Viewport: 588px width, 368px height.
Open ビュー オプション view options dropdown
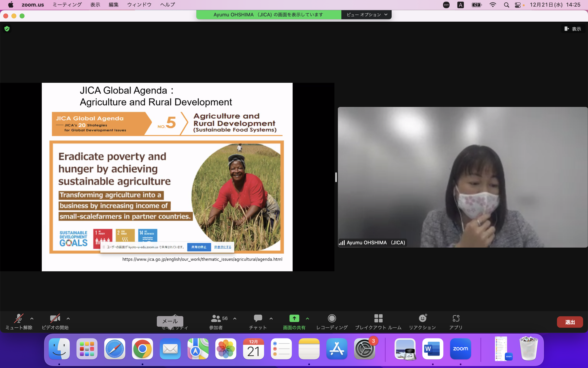click(366, 15)
